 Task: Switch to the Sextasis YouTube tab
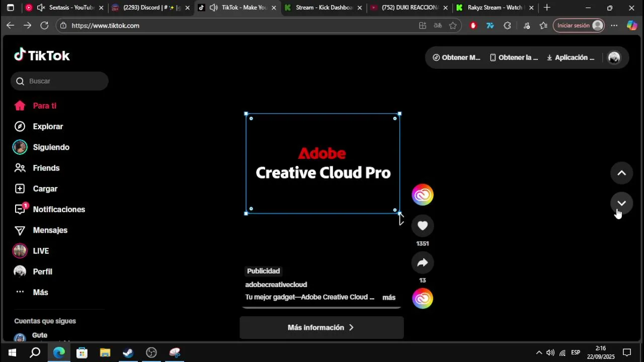coord(64,8)
